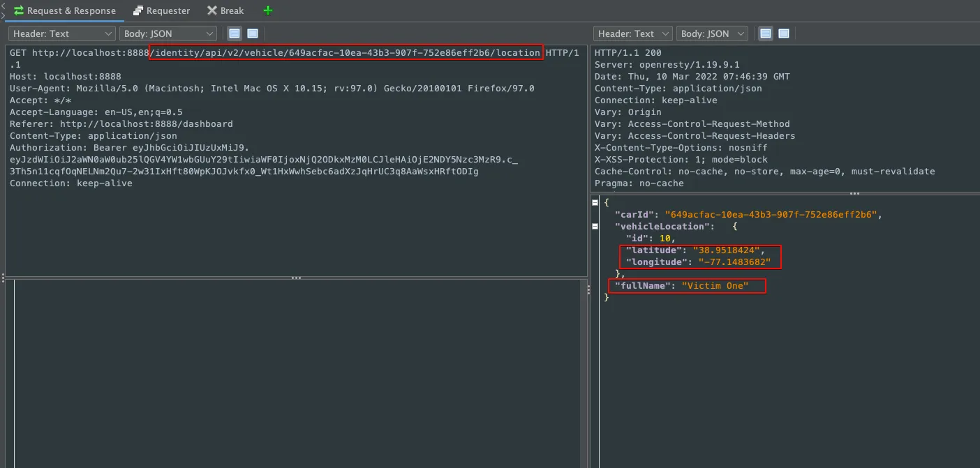Click the X-Content-Type-Options: nosniff line
980x468 pixels.
pos(681,148)
